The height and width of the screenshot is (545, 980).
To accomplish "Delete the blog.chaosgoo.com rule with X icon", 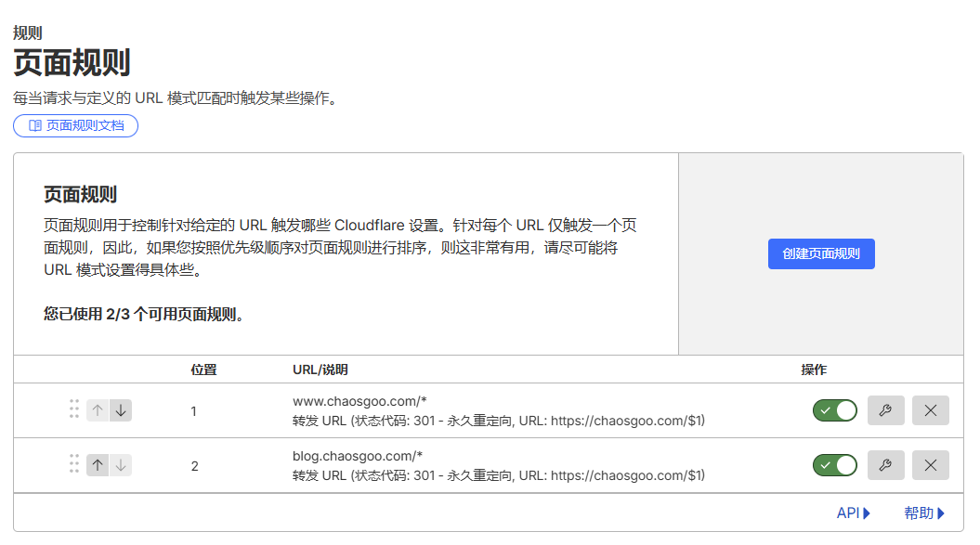I will [930, 465].
